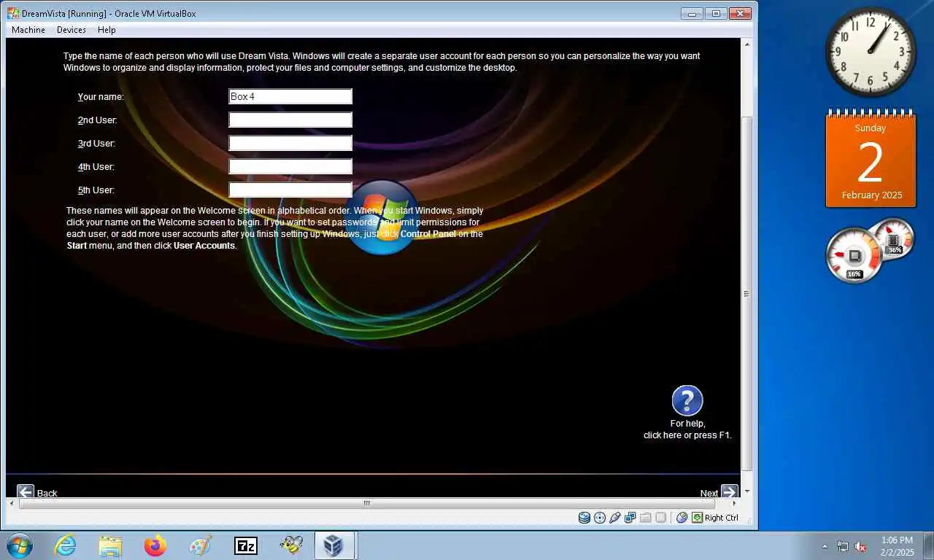This screenshot has height=560, width=934.
Task: Click the Back arrow icon
Action: pos(26,492)
